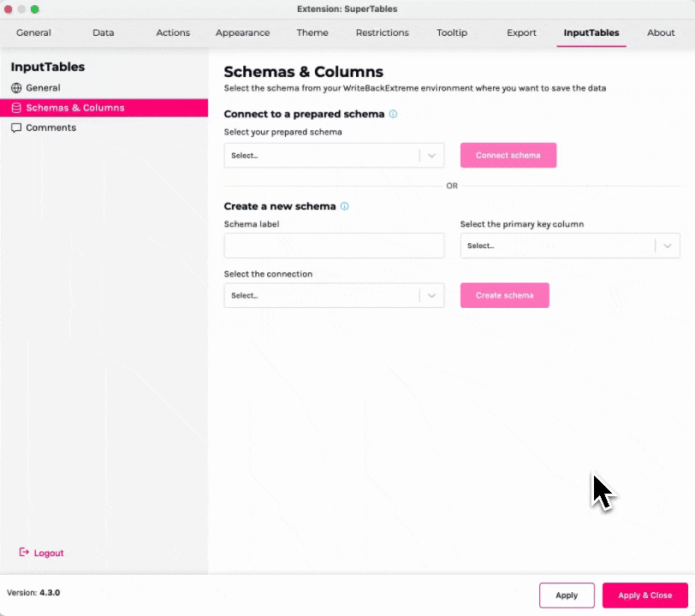Image resolution: width=695 pixels, height=616 pixels.
Task: Focus the Schema label text field
Action: 334,246
